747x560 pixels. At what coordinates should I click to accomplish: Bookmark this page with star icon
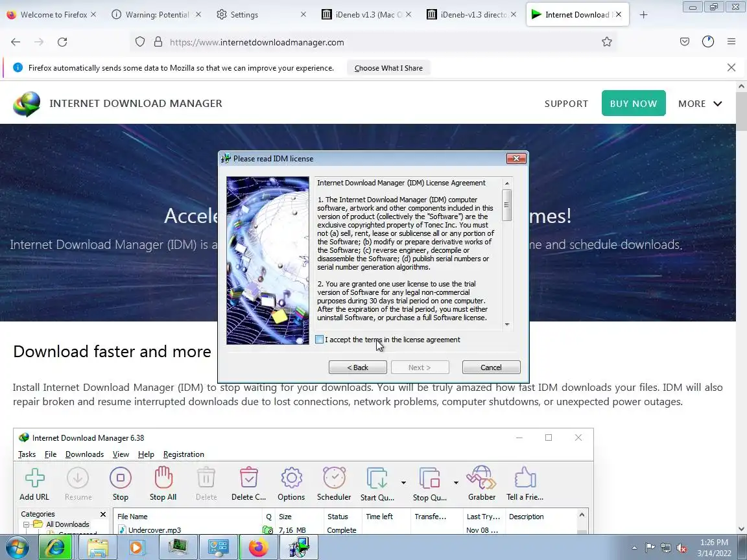(606, 42)
